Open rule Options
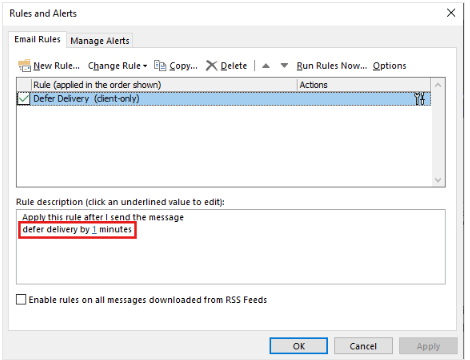This screenshot has height=360, width=470. pos(389,66)
